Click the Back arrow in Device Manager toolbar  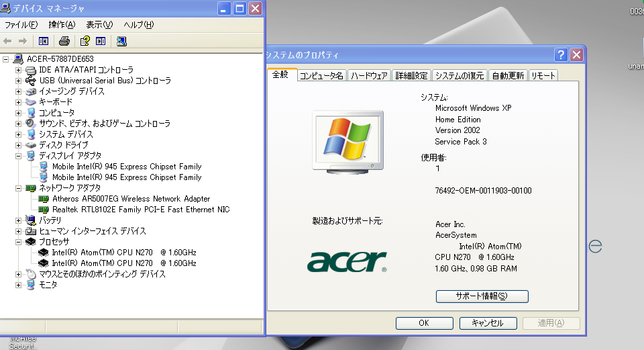point(7,41)
